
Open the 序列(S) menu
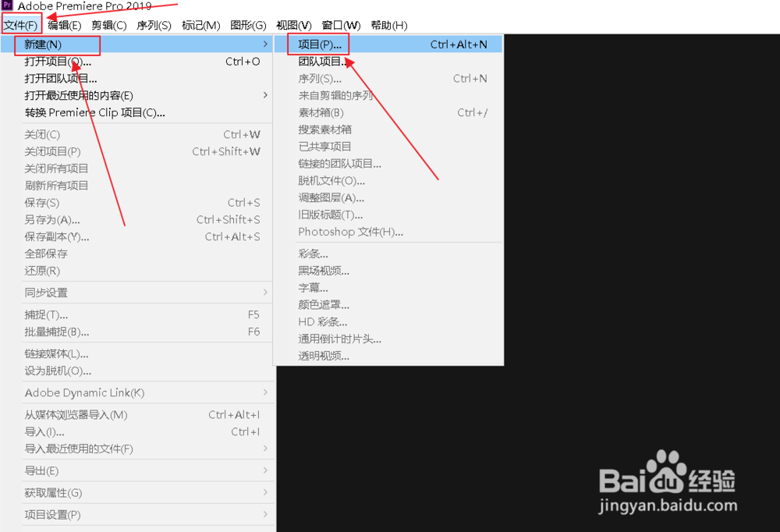tap(154, 24)
